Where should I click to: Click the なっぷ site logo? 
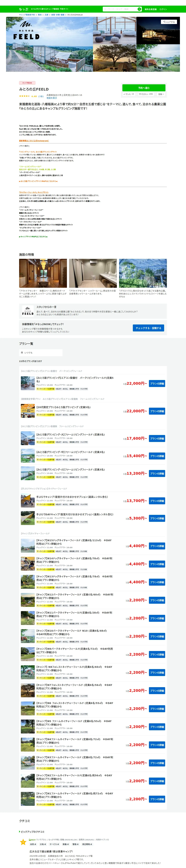click(x=24, y=9)
